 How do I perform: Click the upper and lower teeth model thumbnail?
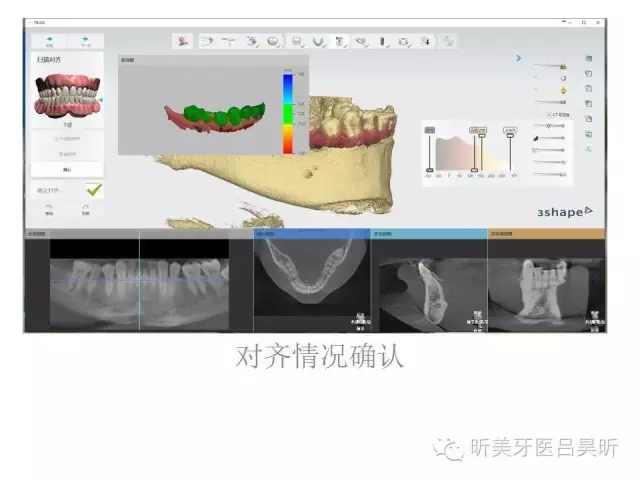(x=66, y=96)
